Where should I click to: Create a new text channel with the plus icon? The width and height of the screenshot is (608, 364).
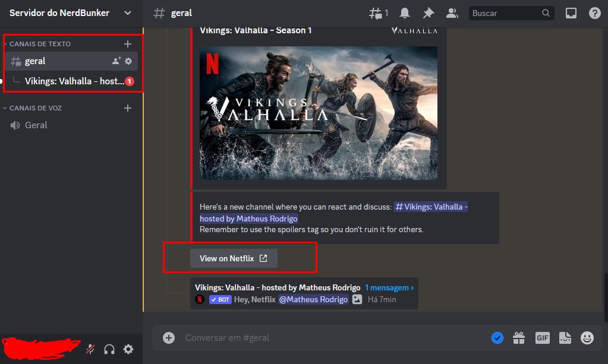tap(128, 43)
